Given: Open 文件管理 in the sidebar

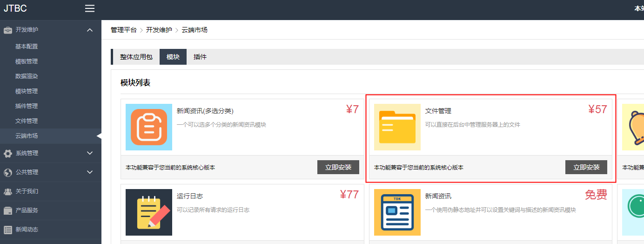Looking at the screenshot, I should [27, 121].
